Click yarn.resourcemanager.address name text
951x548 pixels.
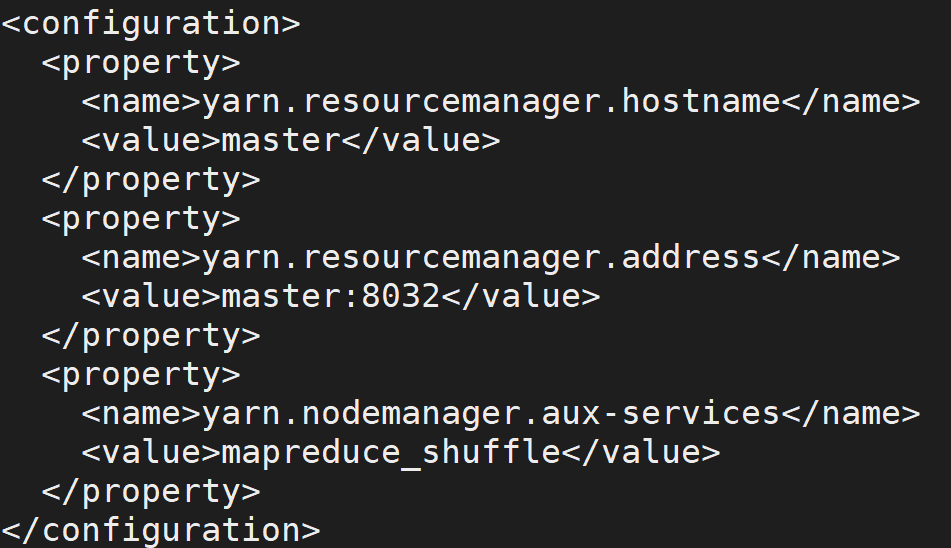[x=480, y=259]
